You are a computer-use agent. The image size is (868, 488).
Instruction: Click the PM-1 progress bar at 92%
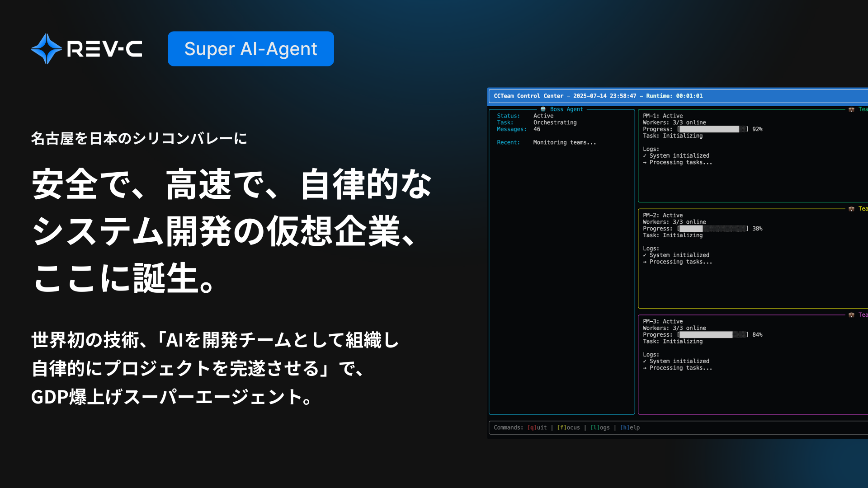[x=712, y=129]
